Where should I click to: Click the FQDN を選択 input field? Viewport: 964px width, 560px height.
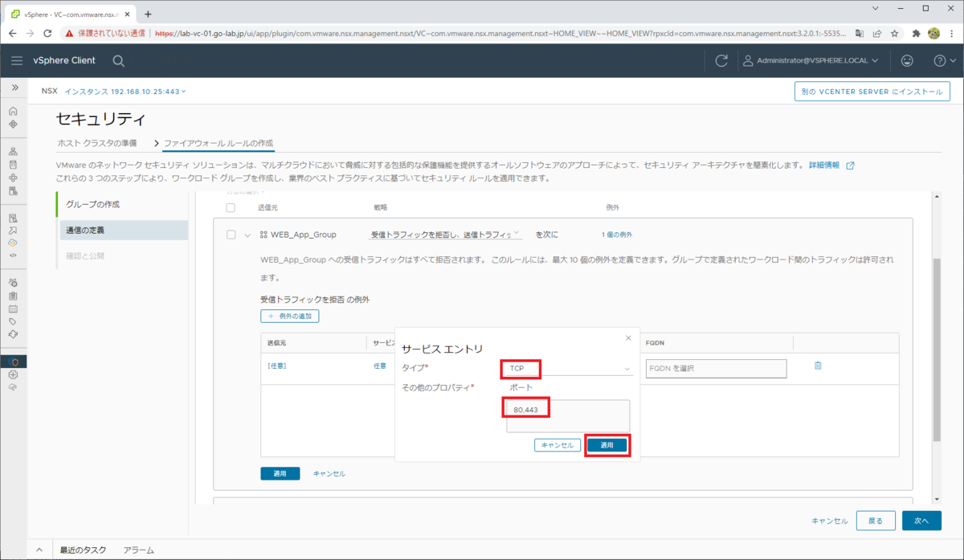click(x=715, y=368)
